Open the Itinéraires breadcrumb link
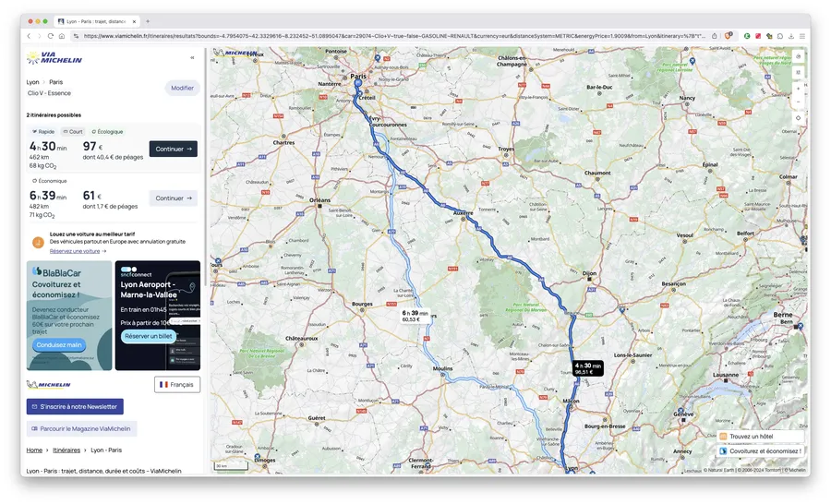The width and height of the screenshot is (831, 504). [x=66, y=450]
